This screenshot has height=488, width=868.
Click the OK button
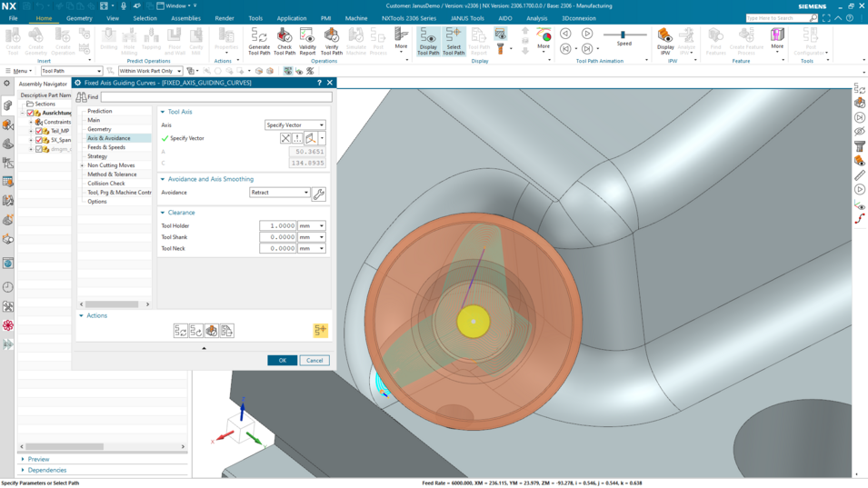pyautogui.click(x=283, y=360)
